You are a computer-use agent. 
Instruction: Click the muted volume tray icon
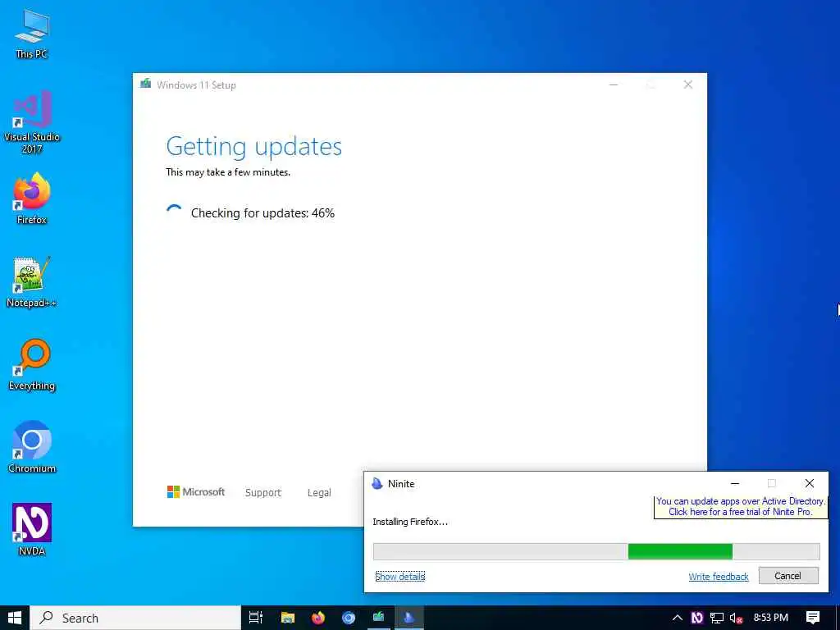click(736, 619)
